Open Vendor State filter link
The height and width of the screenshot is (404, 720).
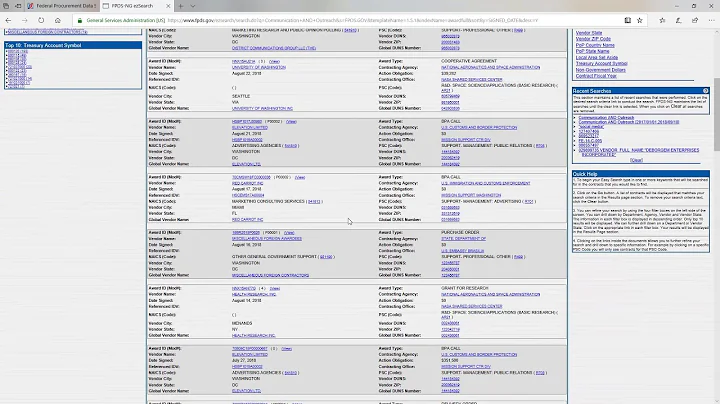pyautogui.click(x=589, y=33)
